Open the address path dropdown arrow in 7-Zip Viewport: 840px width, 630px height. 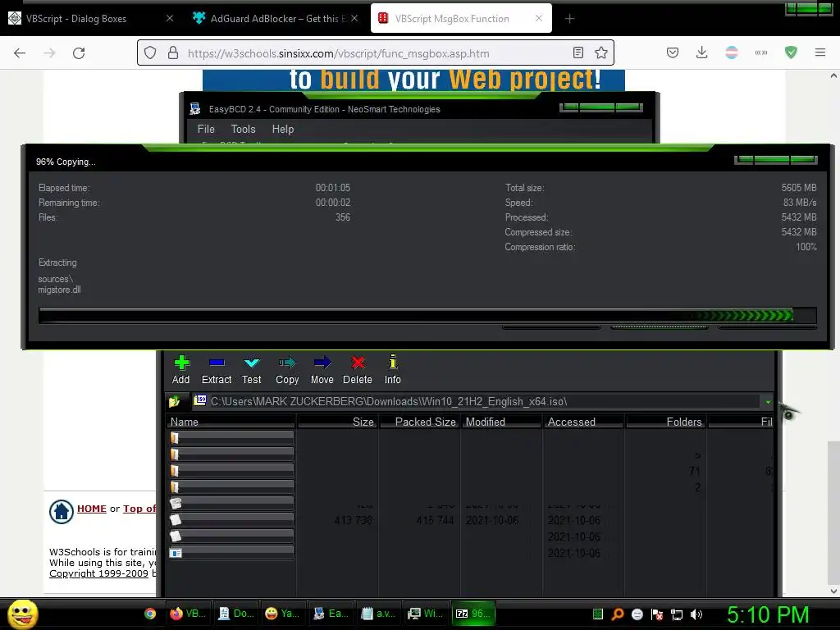click(x=768, y=402)
